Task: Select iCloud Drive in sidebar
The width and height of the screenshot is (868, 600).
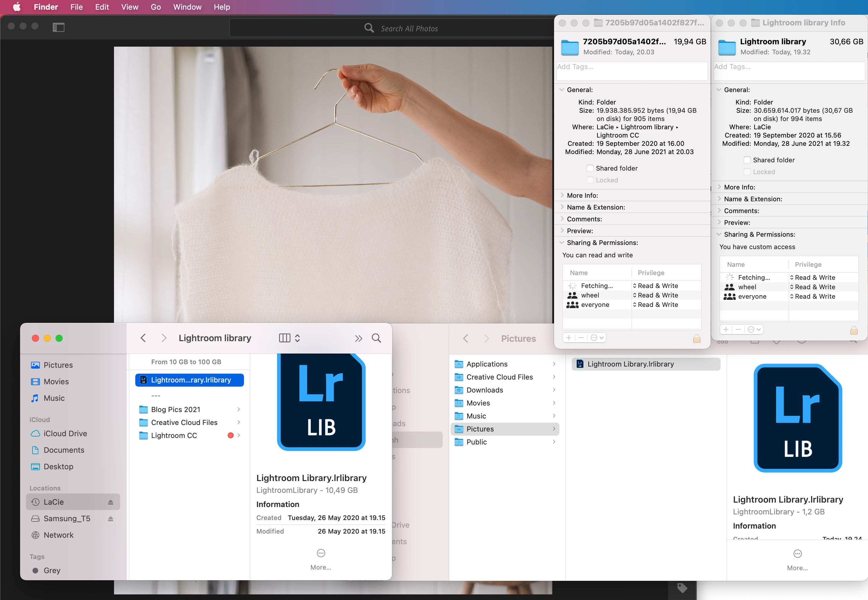Action: click(65, 434)
